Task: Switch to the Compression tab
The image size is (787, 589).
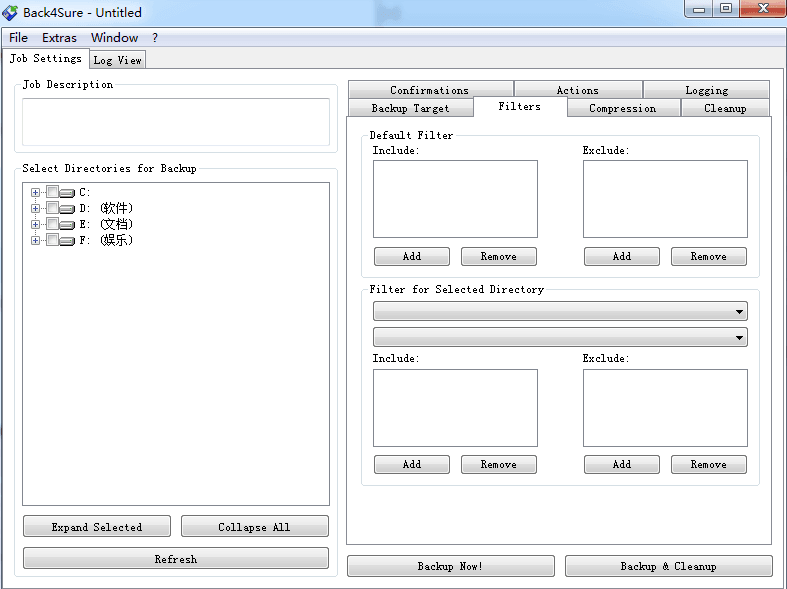Action: pyautogui.click(x=622, y=108)
